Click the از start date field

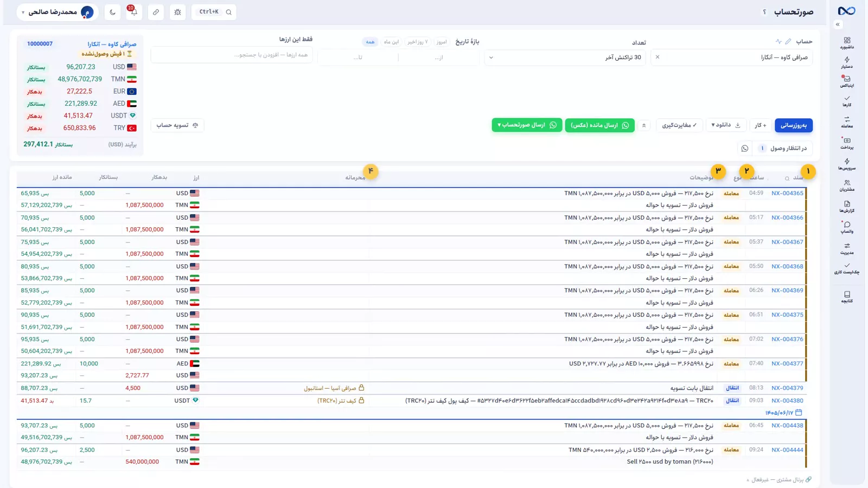439,57
